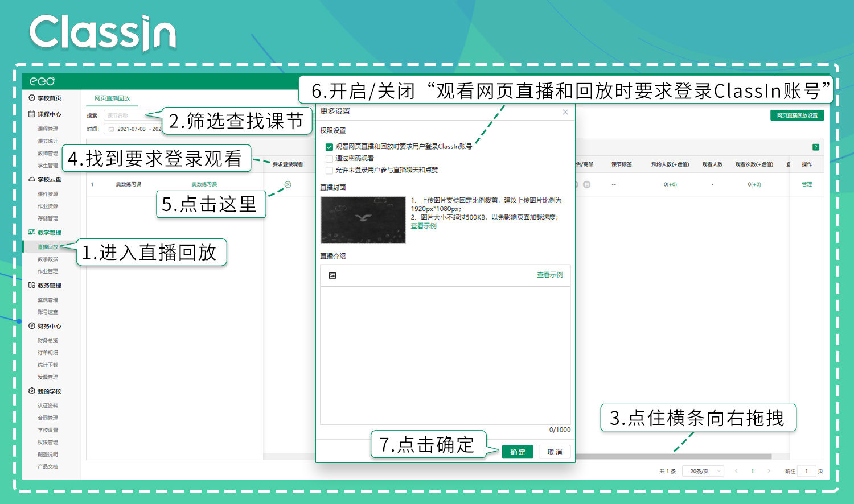Click 查看示例 link under 直播封面
The width and height of the screenshot is (854, 504).
[x=424, y=226]
